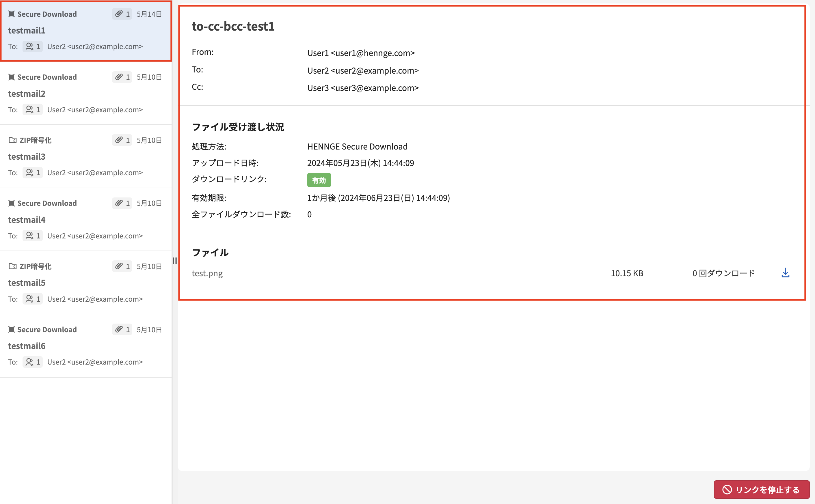815x504 pixels.
Task: Open the testmail1 message in list
Action: coord(86,31)
